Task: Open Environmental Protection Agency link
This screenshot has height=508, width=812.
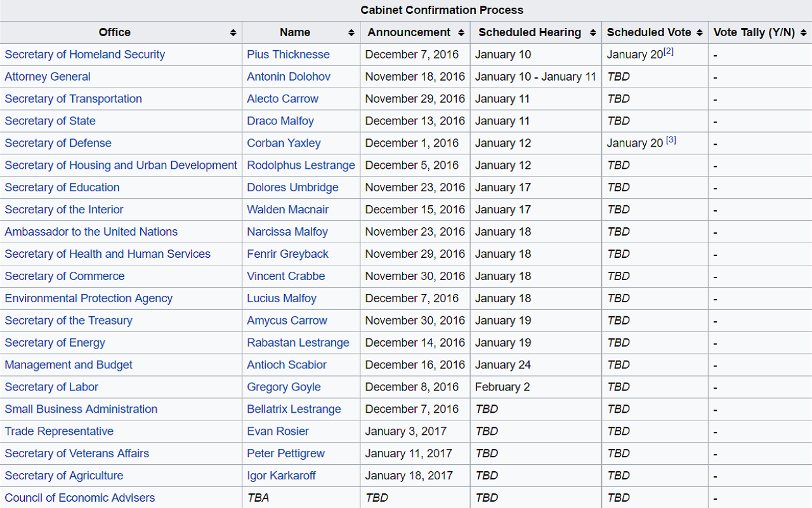Action: pos(88,298)
